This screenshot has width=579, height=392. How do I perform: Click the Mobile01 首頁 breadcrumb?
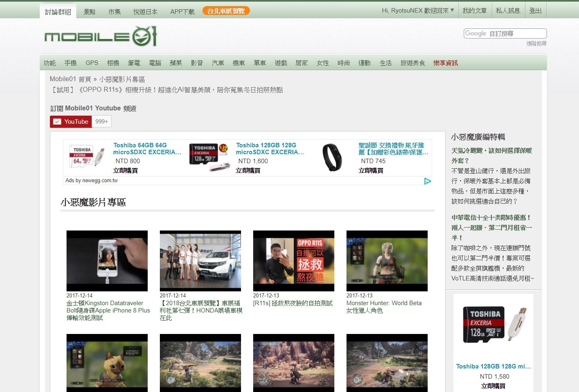point(70,79)
